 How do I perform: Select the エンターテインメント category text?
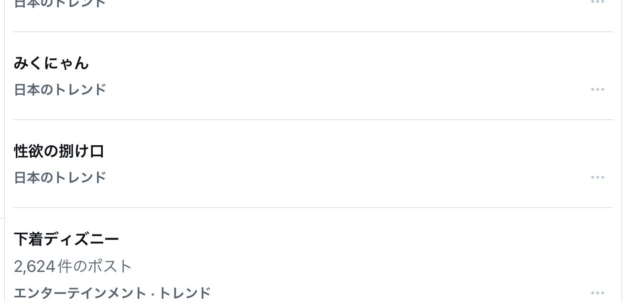click(x=79, y=292)
